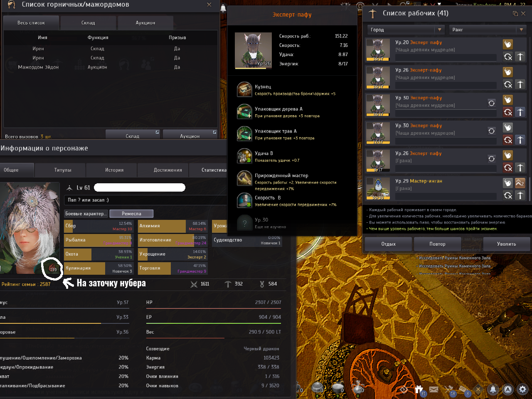Click the Отдых button
Viewport: 532px width, 399px height.
tap(388, 244)
